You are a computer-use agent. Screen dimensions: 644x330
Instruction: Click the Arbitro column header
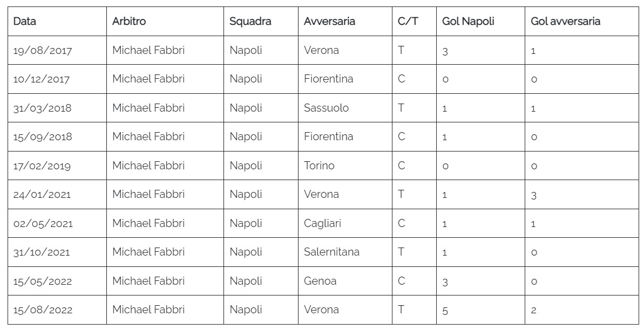pyautogui.click(x=129, y=22)
